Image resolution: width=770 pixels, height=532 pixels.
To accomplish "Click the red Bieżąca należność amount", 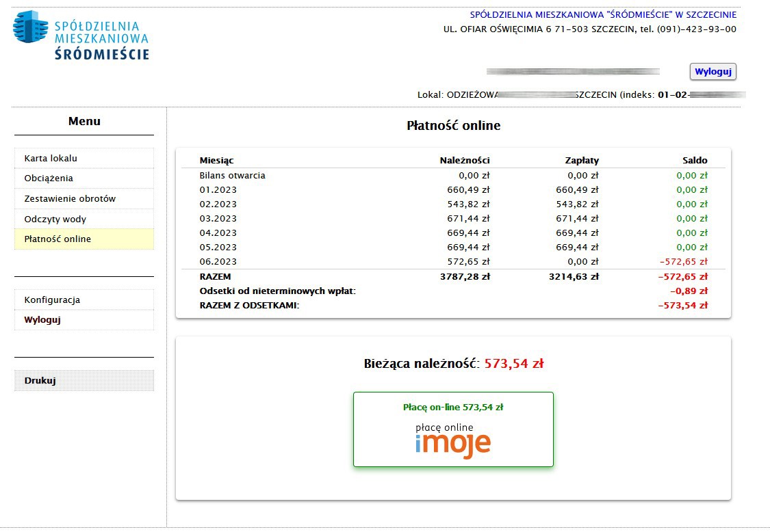I will pyautogui.click(x=513, y=364).
